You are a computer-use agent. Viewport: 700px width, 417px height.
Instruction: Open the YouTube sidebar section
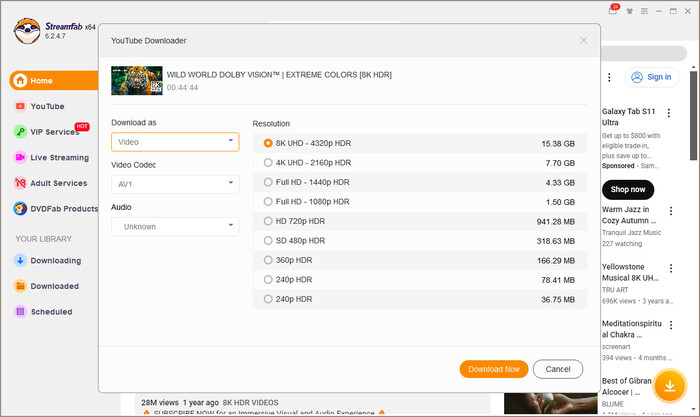pyautogui.click(x=47, y=106)
